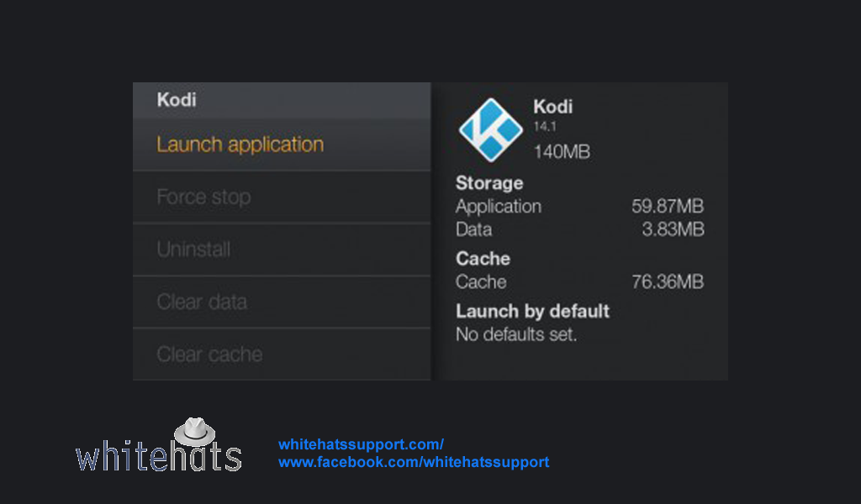The width and height of the screenshot is (861, 504).
Task: Click the Cache 76.36MB value
Action: (x=668, y=282)
